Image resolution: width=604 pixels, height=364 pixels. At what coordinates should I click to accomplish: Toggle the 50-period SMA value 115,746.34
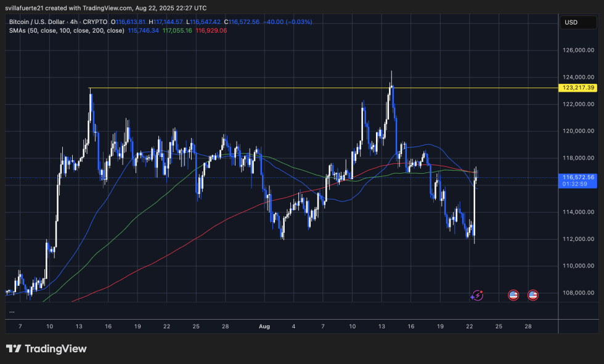click(x=144, y=30)
